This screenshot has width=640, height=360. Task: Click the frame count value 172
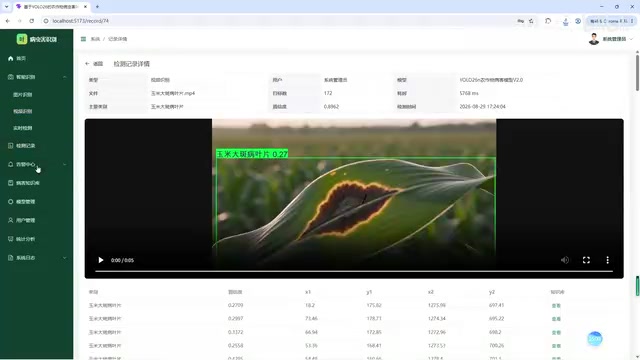328,93
